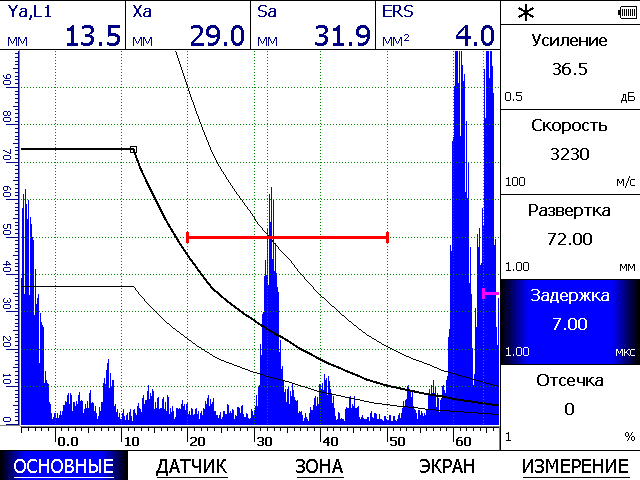
Task: Click the Ya,L1 13.5 readout
Action: click(63, 25)
